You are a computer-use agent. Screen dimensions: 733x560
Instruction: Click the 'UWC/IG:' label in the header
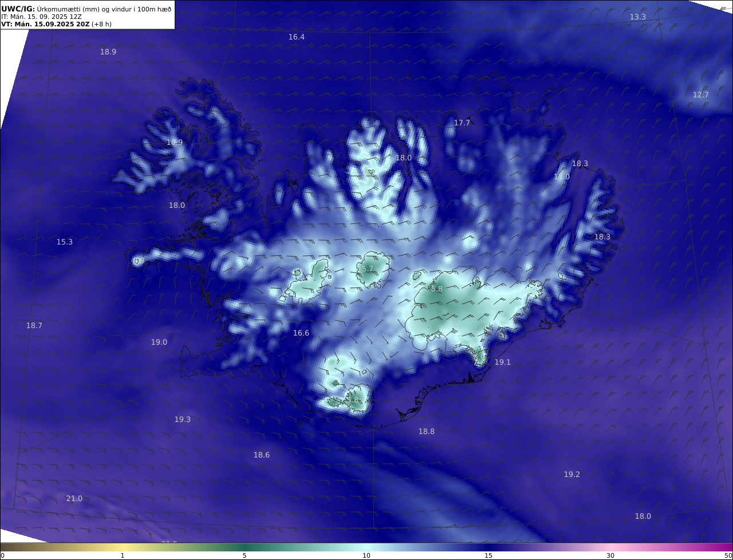[18, 9]
